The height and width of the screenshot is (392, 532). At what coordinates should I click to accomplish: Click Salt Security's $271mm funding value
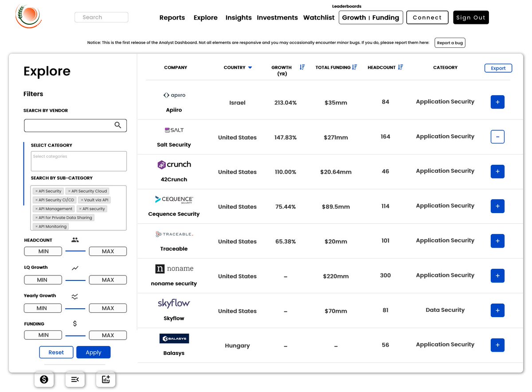tap(336, 138)
